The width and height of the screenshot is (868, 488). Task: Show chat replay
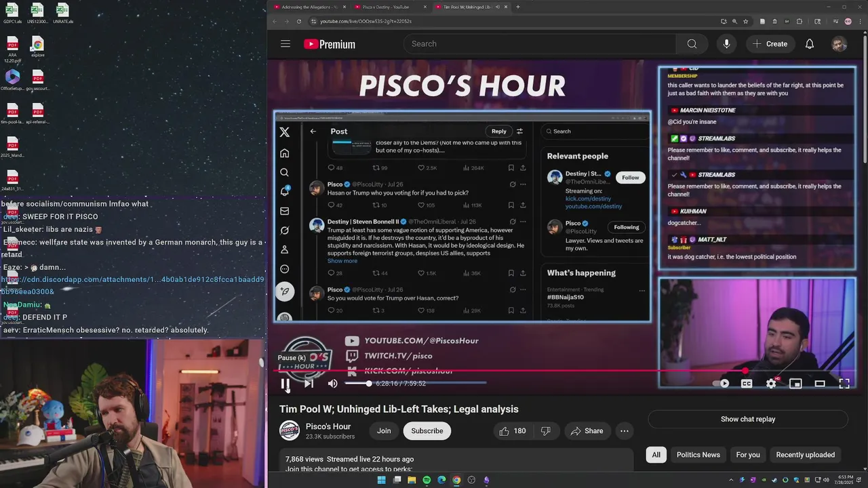[748, 419]
